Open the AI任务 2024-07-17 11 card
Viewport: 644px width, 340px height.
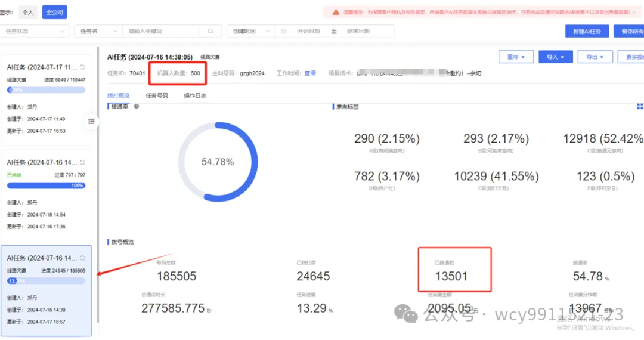point(46,100)
